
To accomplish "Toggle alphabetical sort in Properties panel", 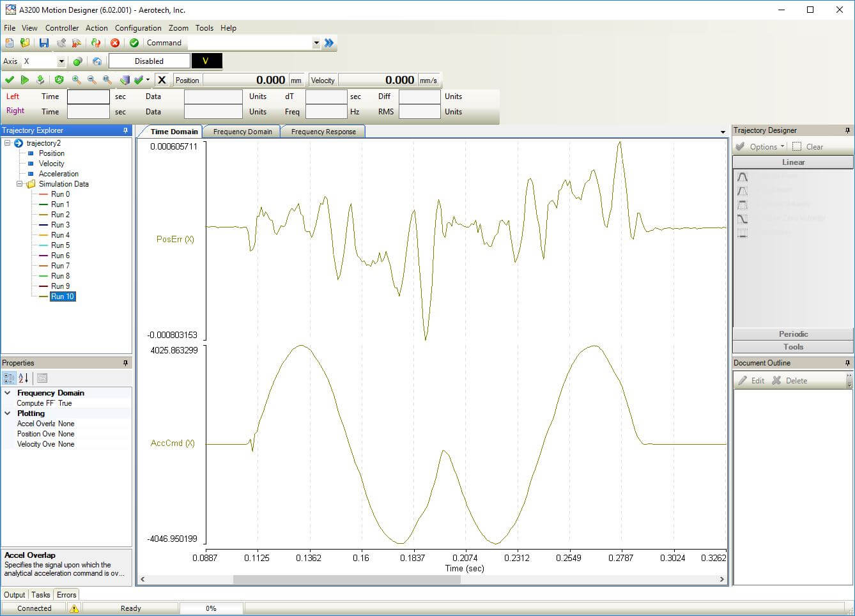I will (x=24, y=378).
